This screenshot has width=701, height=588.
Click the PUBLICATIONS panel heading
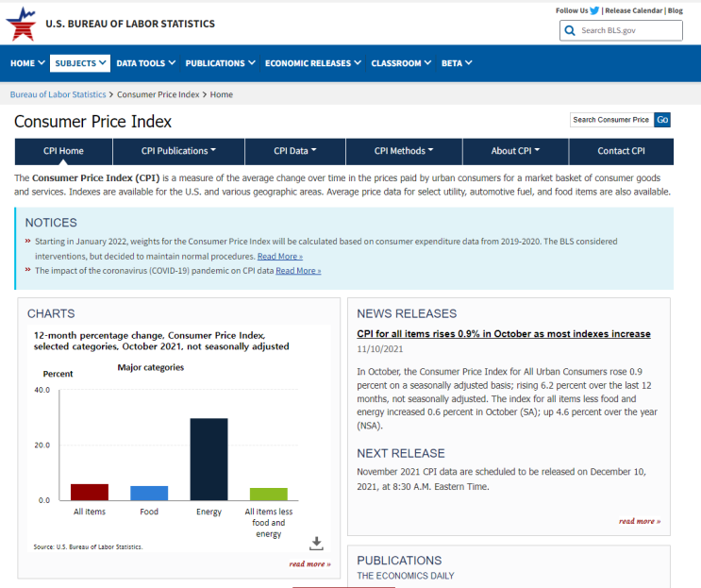point(399,561)
